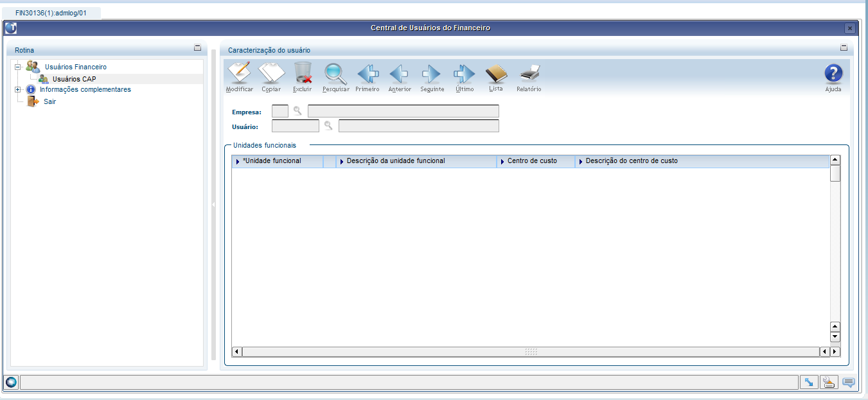Close the Central de Usuários window
The height and width of the screenshot is (400, 868).
click(850, 28)
